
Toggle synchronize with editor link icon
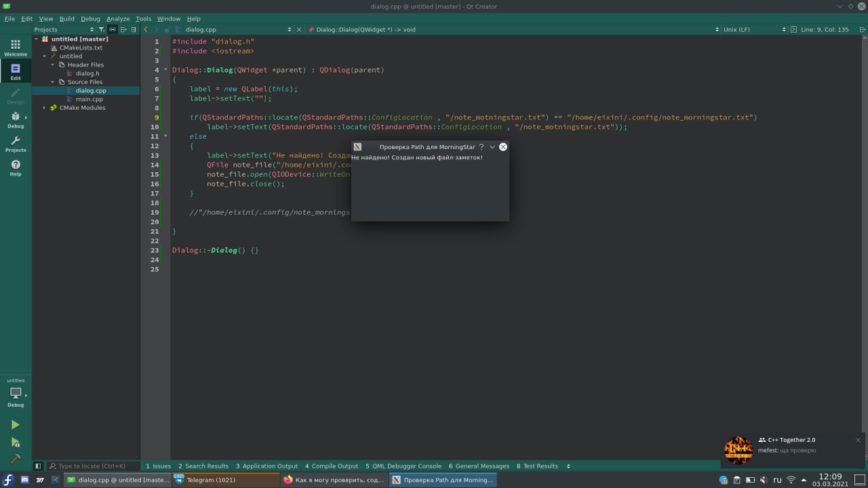click(x=113, y=29)
